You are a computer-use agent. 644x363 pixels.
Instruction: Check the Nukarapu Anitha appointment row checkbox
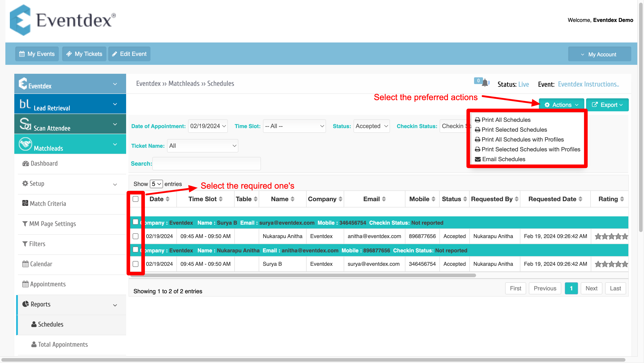[135, 236]
